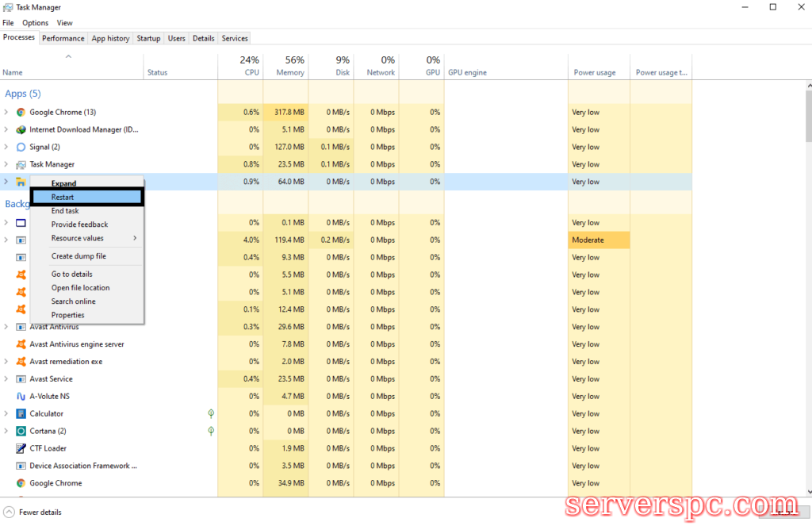Open the Startup tab
This screenshot has width=812, height=526.
pyautogui.click(x=148, y=38)
